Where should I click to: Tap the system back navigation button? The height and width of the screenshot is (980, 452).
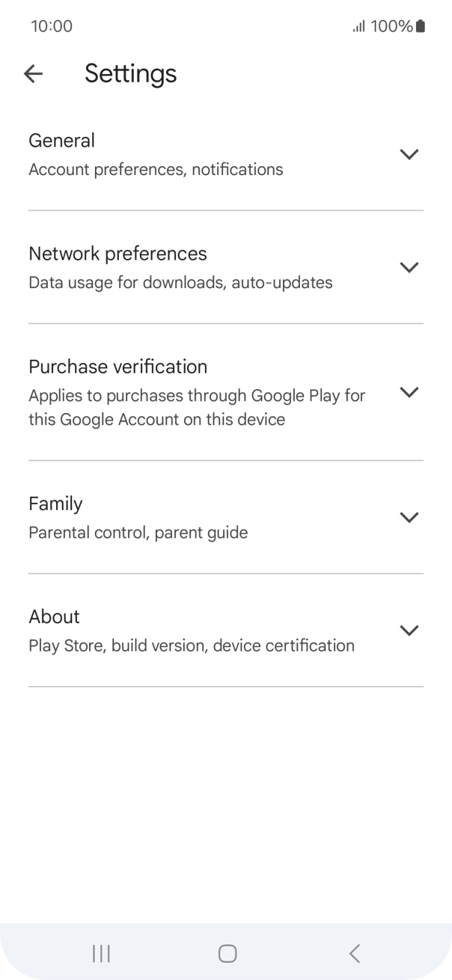(355, 953)
